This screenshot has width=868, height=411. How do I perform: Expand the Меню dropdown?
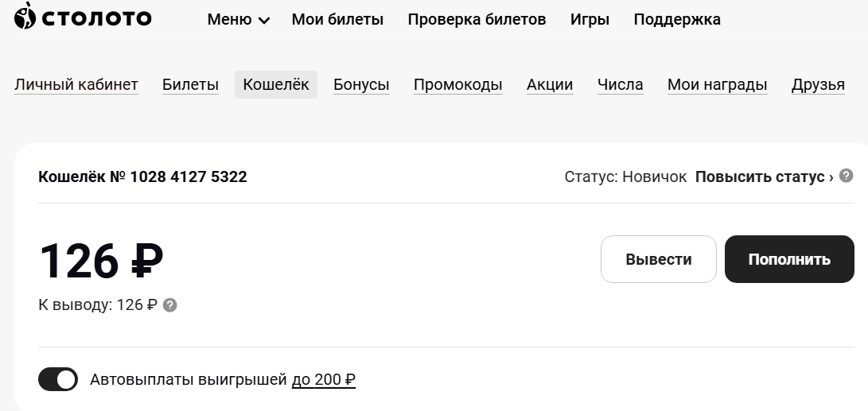point(238,20)
